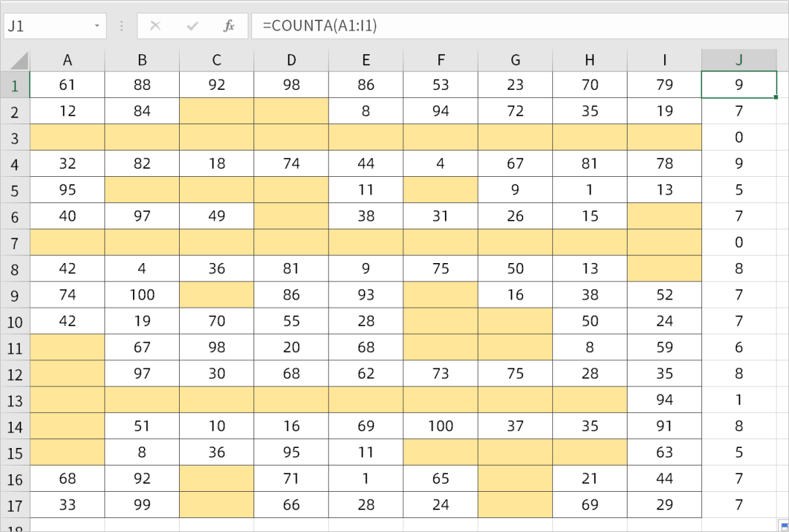Viewport: 789px width, 532px height.
Task: Open the Auto Fill Options button
Action: coord(782,525)
